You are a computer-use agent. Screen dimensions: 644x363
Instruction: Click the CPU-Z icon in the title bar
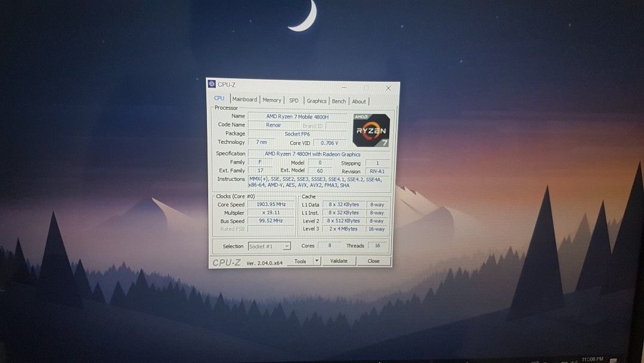coord(214,85)
